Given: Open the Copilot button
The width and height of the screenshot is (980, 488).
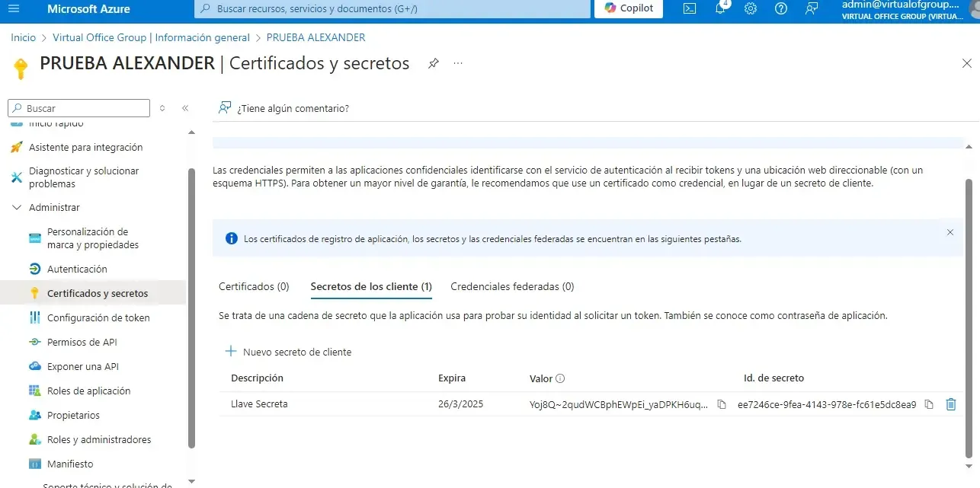Looking at the screenshot, I should [629, 8].
